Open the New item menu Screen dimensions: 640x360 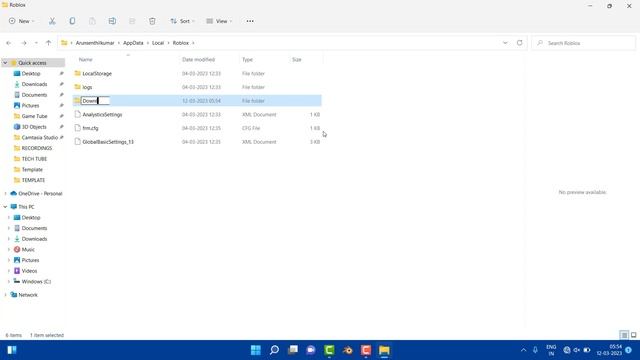[x=22, y=21]
